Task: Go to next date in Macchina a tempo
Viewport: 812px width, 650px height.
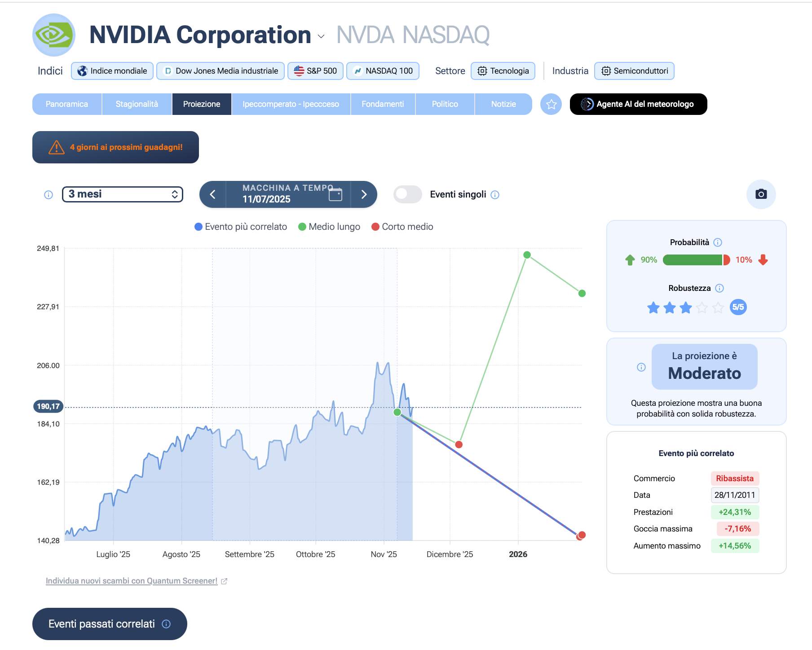Action: click(x=364, y=194)
